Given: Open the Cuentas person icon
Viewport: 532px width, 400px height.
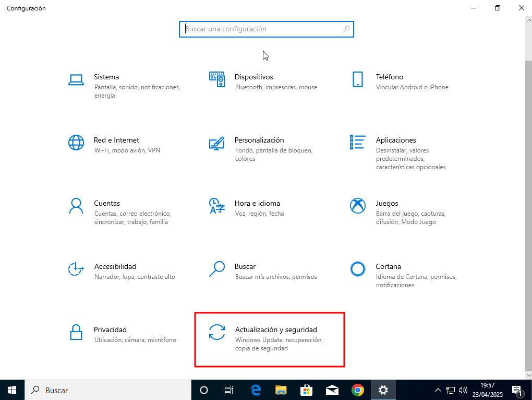Looking at the screenshot, I should pos(76,206).
